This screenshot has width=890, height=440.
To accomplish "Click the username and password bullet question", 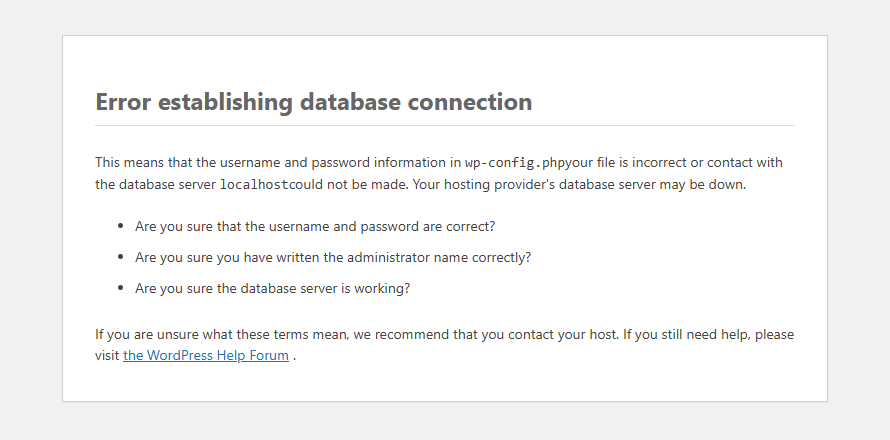I will click(x=315, y=226).
